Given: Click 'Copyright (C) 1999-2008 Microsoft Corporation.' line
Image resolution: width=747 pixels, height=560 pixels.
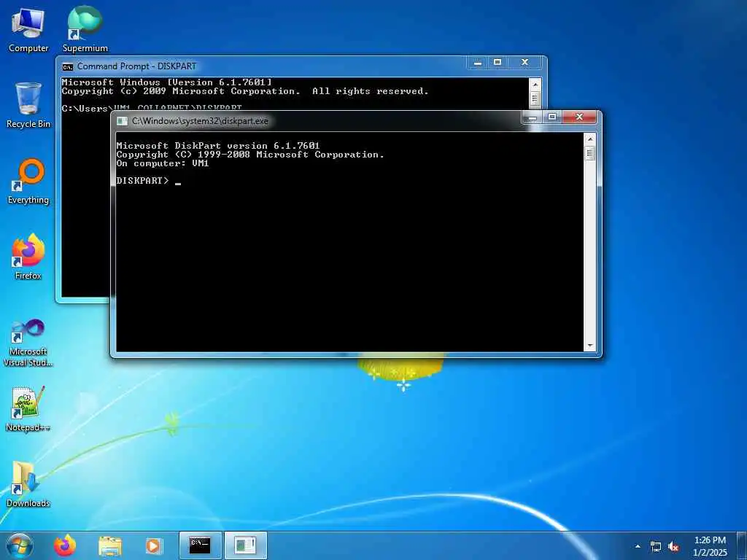Looking at the screenshot, I should click(250, 155).
